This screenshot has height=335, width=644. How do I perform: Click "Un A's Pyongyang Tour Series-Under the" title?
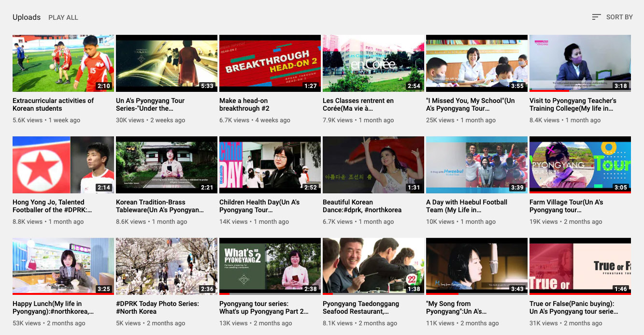(x=150, y=104)
